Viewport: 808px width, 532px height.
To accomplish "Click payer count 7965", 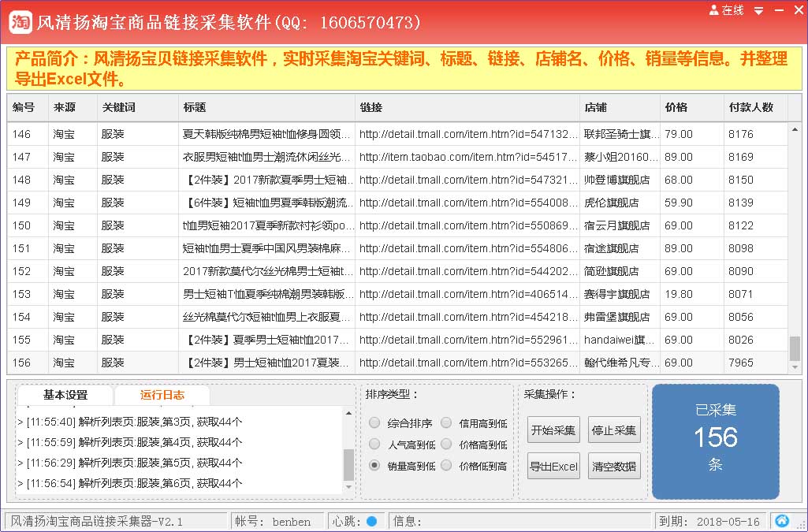I will (x=740, y=363).
